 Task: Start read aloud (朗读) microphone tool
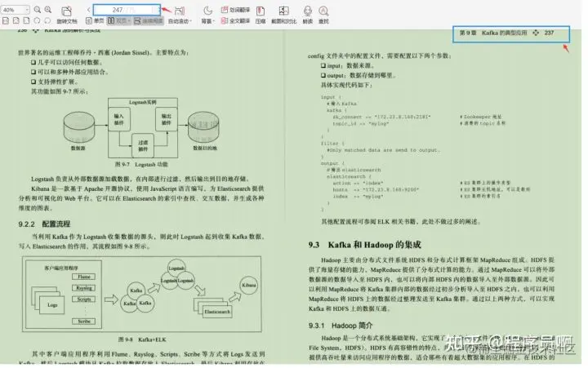pos(308,16)
